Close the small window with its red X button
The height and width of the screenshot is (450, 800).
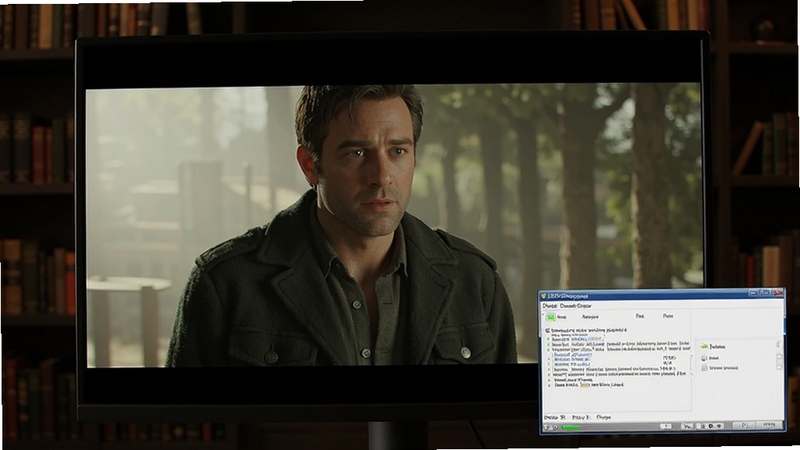coord(778,293)
